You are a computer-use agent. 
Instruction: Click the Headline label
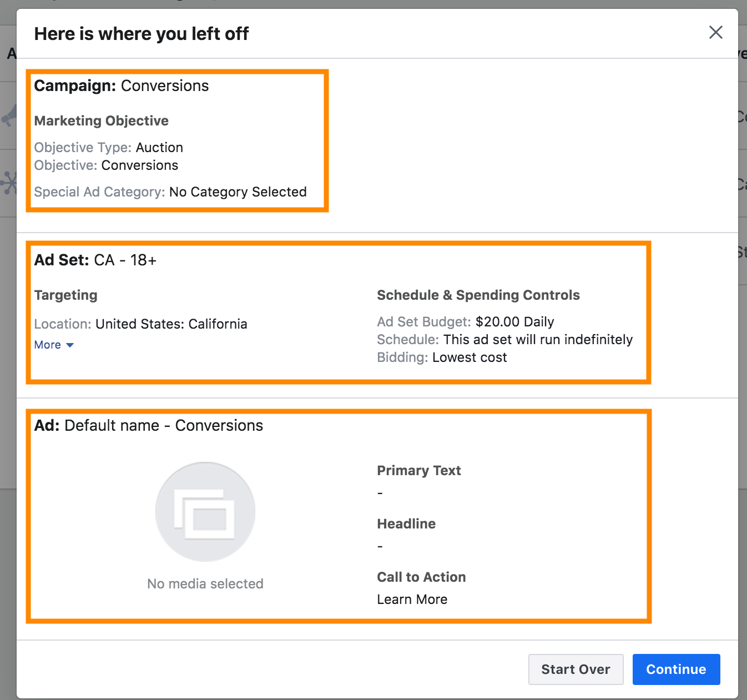point(406,524)
